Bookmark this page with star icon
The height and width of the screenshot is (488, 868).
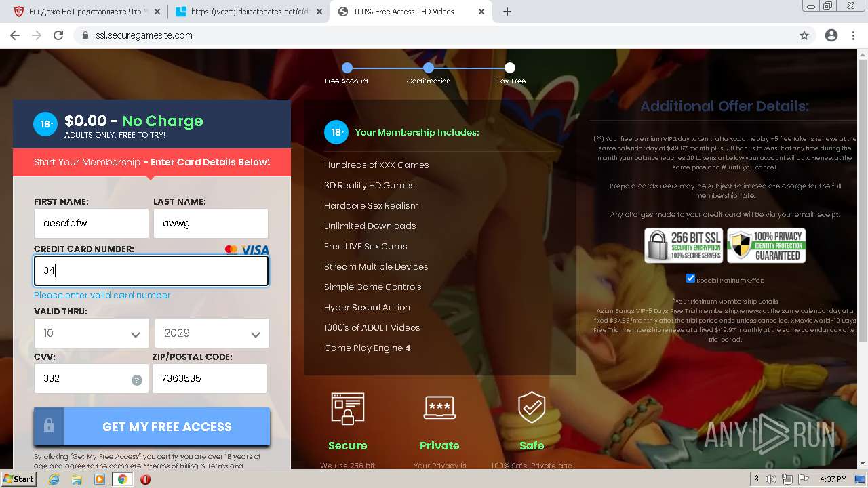point(804,35)
